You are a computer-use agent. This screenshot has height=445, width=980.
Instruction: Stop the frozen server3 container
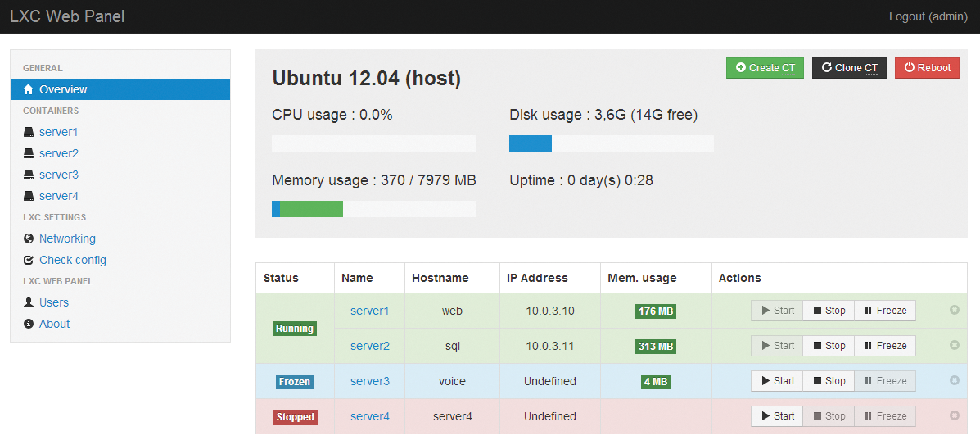828,381
